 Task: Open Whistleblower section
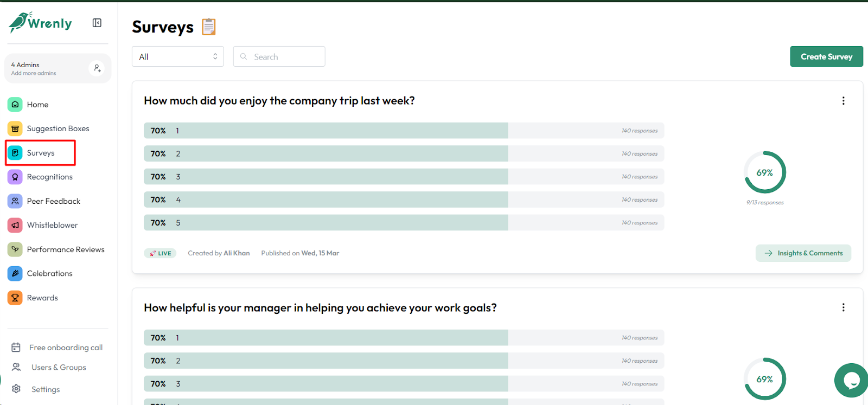[x=53, y=225]
